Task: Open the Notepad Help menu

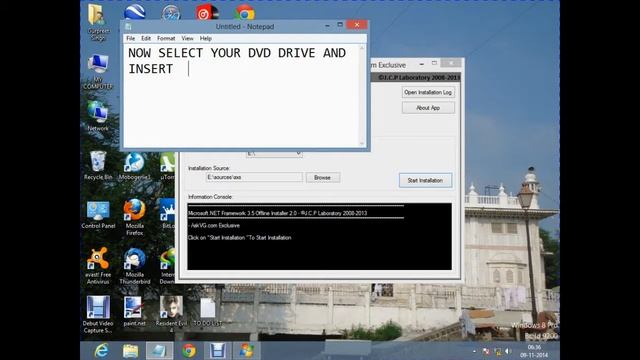Action: [205, 38]
